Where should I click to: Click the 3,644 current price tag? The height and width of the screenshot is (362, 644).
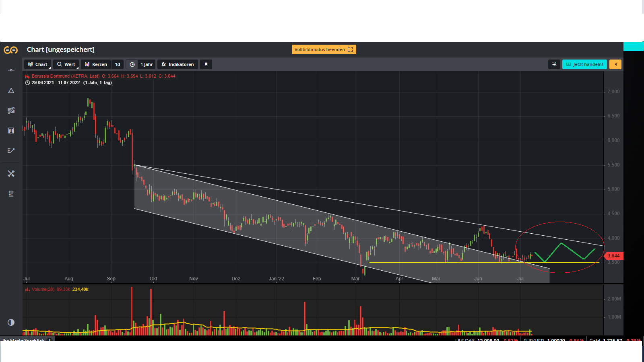pos(613,256)
